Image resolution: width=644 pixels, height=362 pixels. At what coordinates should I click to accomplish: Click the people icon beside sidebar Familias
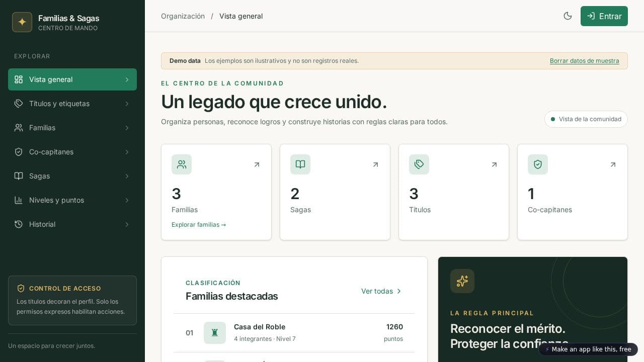[19, 128]
